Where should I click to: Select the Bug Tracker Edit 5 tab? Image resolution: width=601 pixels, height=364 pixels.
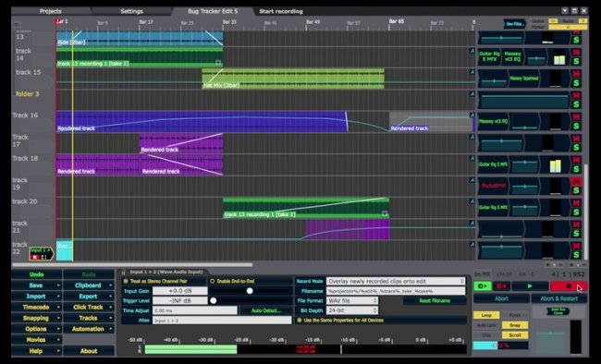(x=213, y=11)
